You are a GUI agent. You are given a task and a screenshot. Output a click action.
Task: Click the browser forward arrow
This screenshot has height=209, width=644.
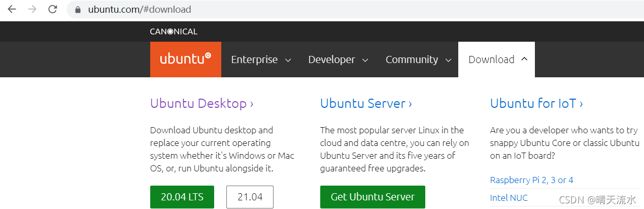[32, 9]
